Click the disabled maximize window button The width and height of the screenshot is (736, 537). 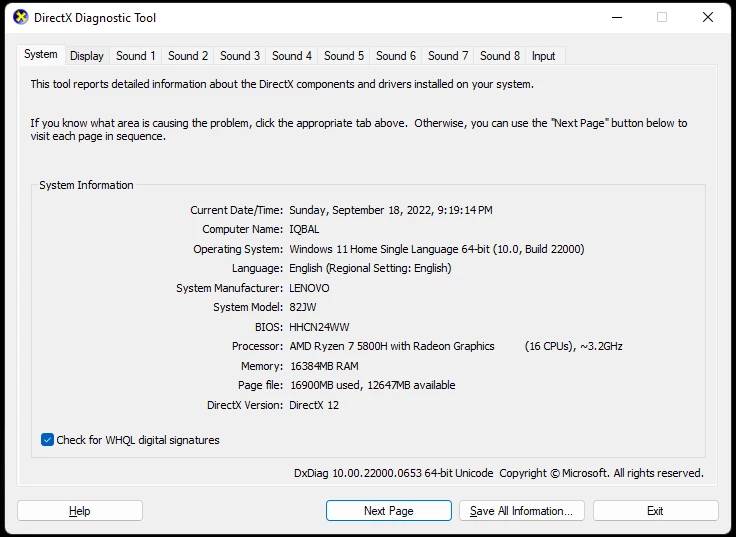tap(662, 17)
